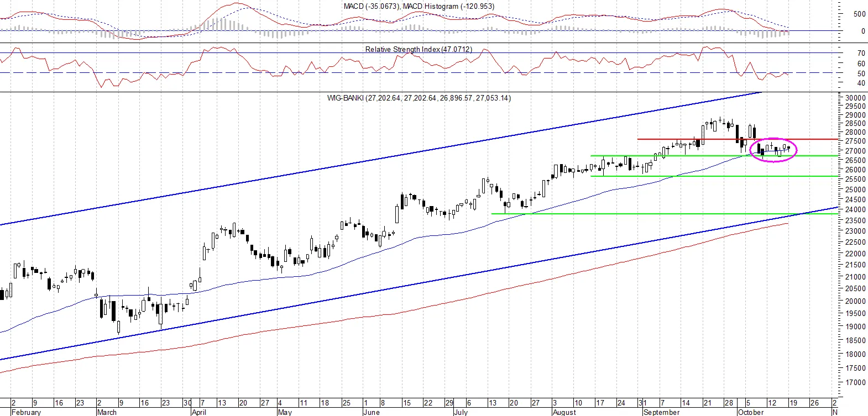Click the 19000 price axis label

tap(855, 327)
